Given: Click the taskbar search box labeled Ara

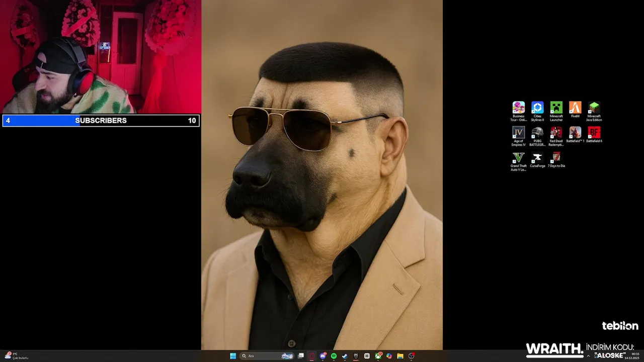Looking at the screenshot, I should point(266,356).
